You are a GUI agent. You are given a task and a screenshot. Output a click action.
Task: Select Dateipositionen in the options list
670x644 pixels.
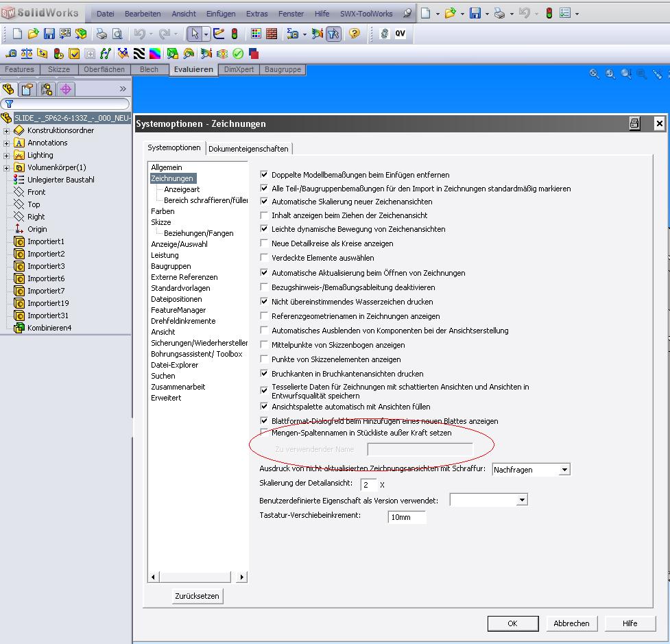pyautogui.click(x=176, y=299)
